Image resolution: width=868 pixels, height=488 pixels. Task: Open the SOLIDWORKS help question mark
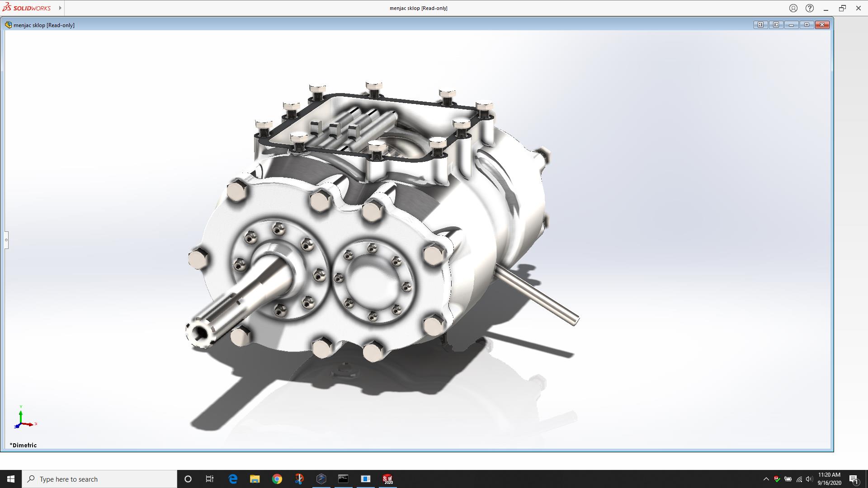[x=810, y=8]
